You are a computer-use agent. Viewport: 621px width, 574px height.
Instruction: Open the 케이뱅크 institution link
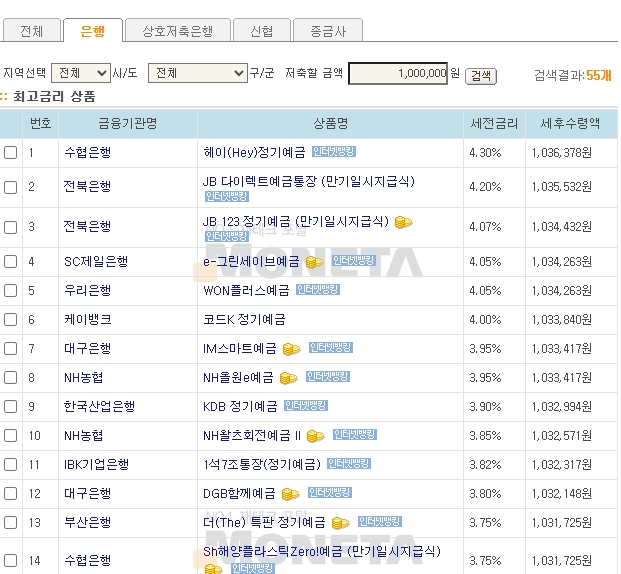point(88,319)
